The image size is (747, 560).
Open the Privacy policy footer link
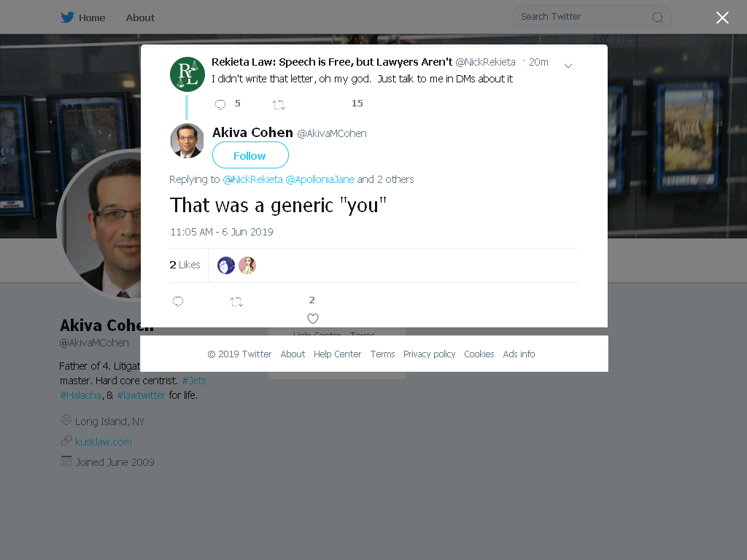click(x=429, y=354)
